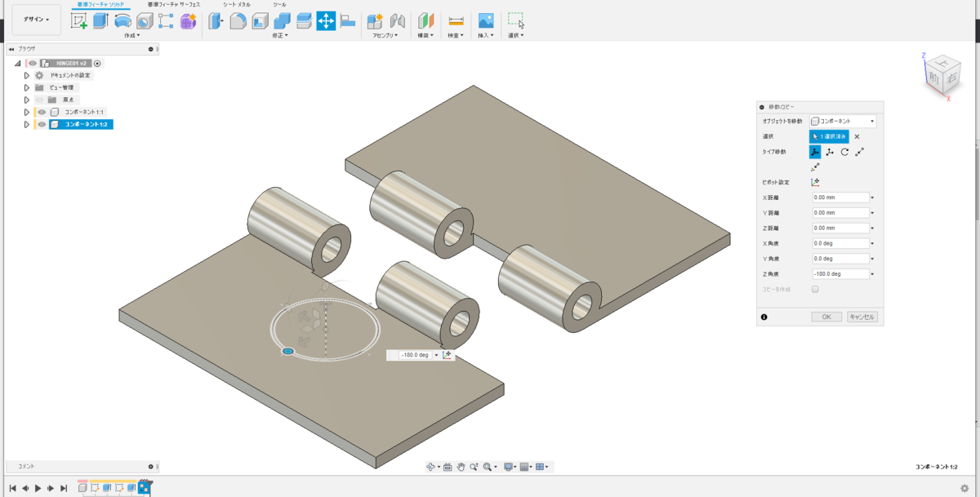980x497 pixels.
Task: Open the 作成 menu dropdown
Action: click(131, 36)
